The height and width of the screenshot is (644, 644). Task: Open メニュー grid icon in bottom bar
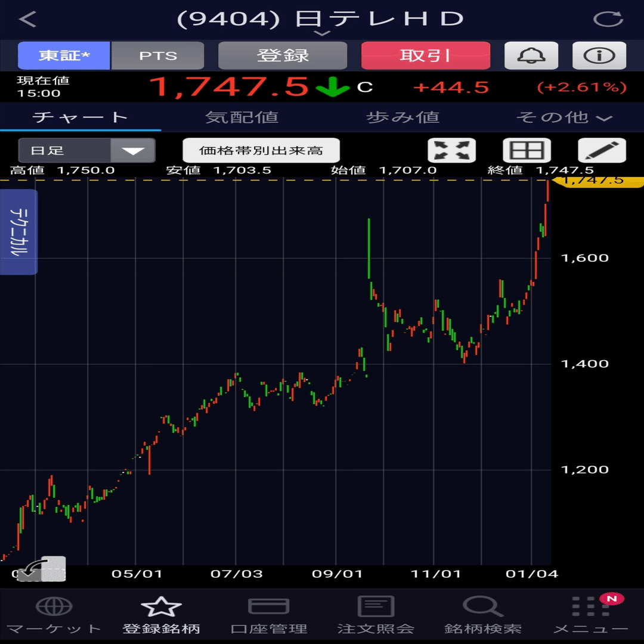[590, 606]
